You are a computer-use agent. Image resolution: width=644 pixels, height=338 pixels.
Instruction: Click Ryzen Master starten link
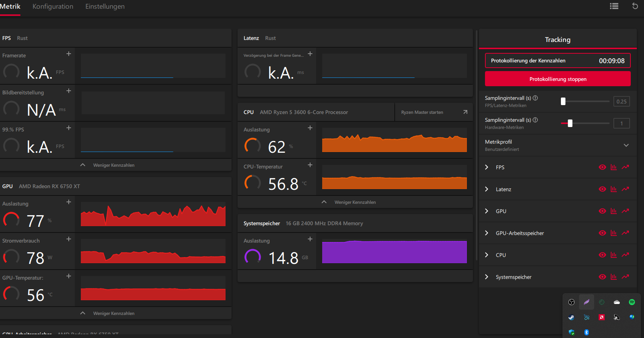click(434, 112)
